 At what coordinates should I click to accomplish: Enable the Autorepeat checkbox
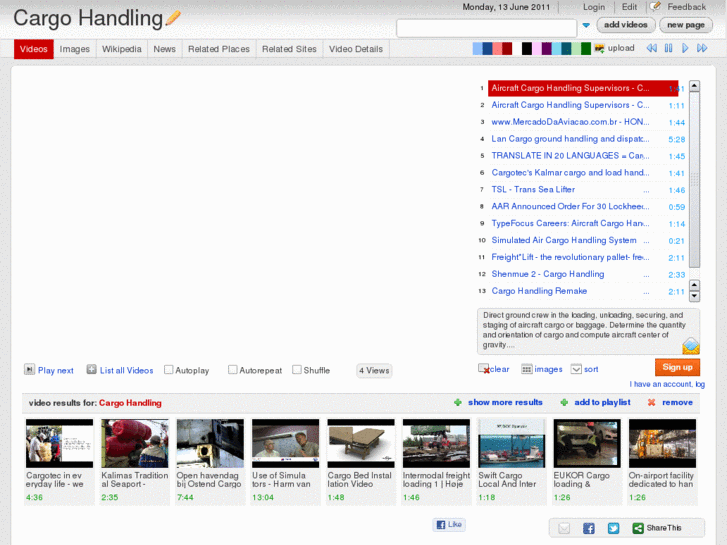click(x=233, y=370)
